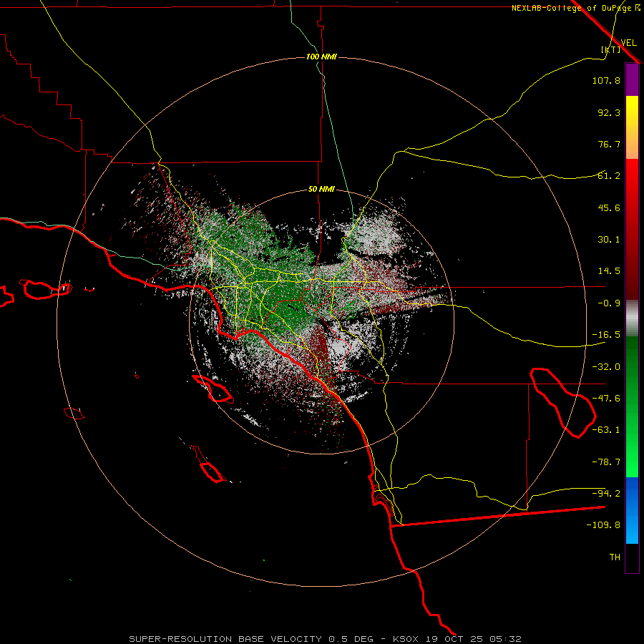Click the purple color band in legend

click(632, 80)
